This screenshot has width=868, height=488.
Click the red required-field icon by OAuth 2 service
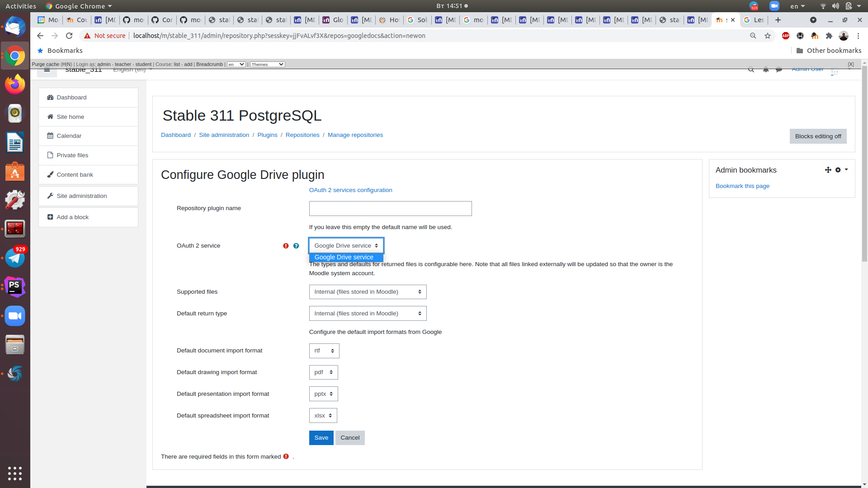286,246
